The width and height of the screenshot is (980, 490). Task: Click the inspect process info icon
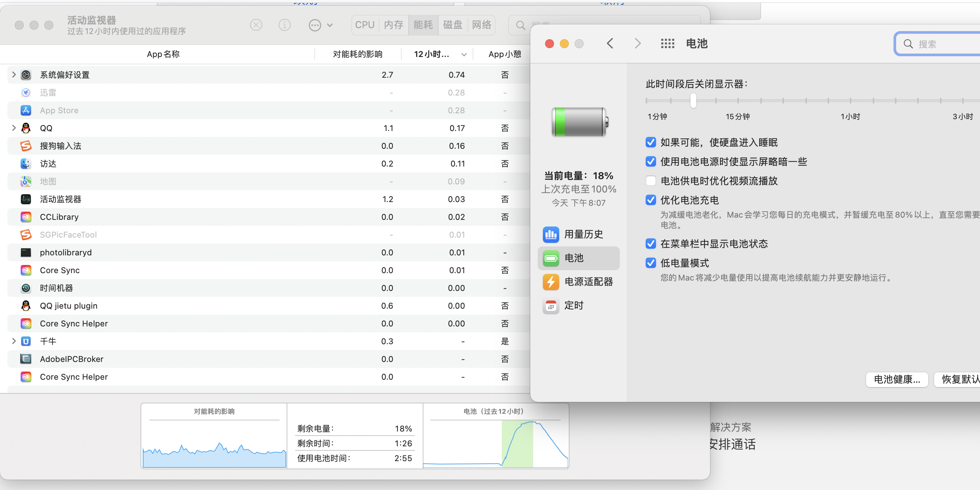tap(284, 25)
